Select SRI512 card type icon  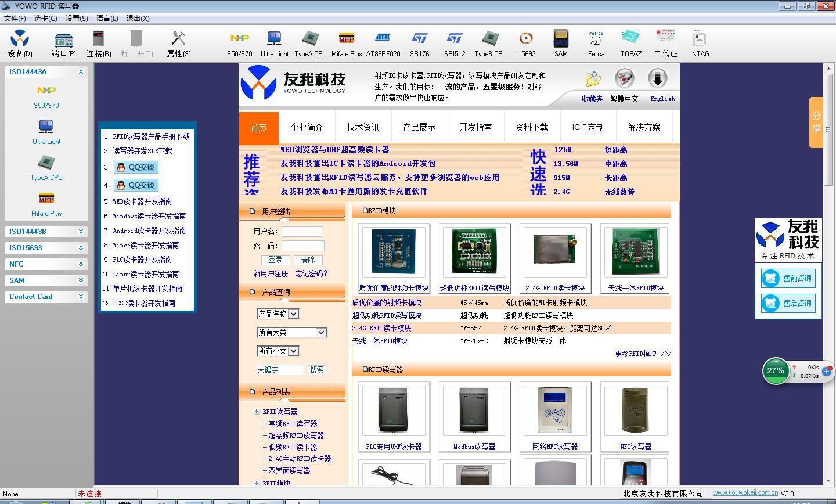(x=455, y=44)
